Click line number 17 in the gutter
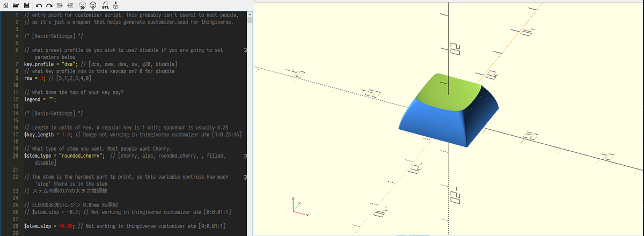Viewport: 644px width, 236px height. tap(16, 134)
